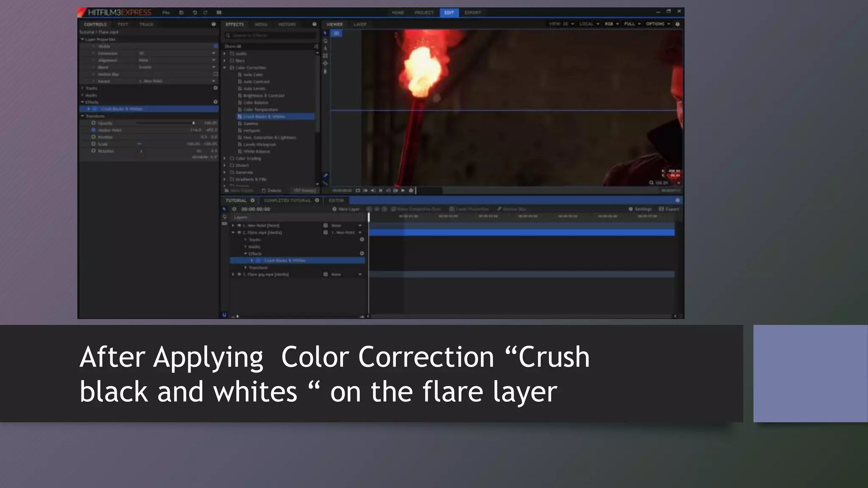Viewport: 868px width, 488px height.
Task: Click the play button under the viewer
Action: pos(403,191)
